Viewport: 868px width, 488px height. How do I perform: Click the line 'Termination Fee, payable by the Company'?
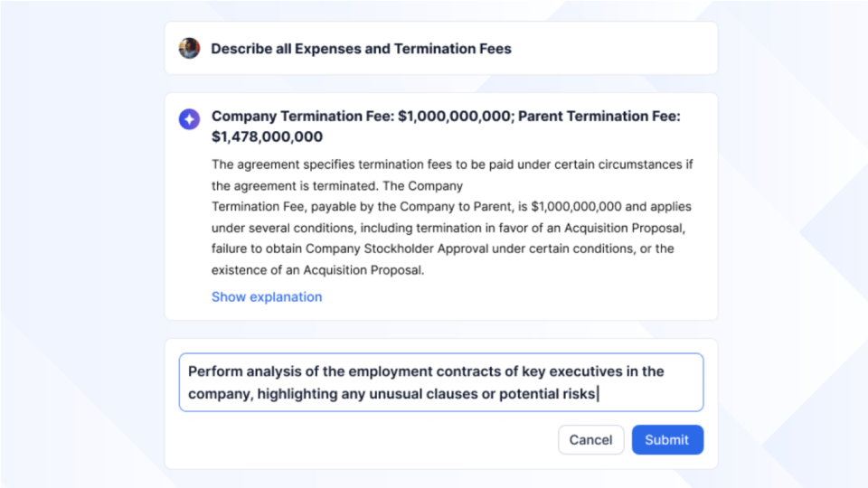coord(362,207)
